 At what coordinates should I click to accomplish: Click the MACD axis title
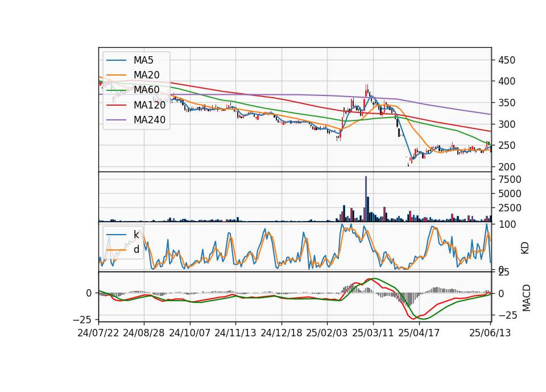point(527,298)
